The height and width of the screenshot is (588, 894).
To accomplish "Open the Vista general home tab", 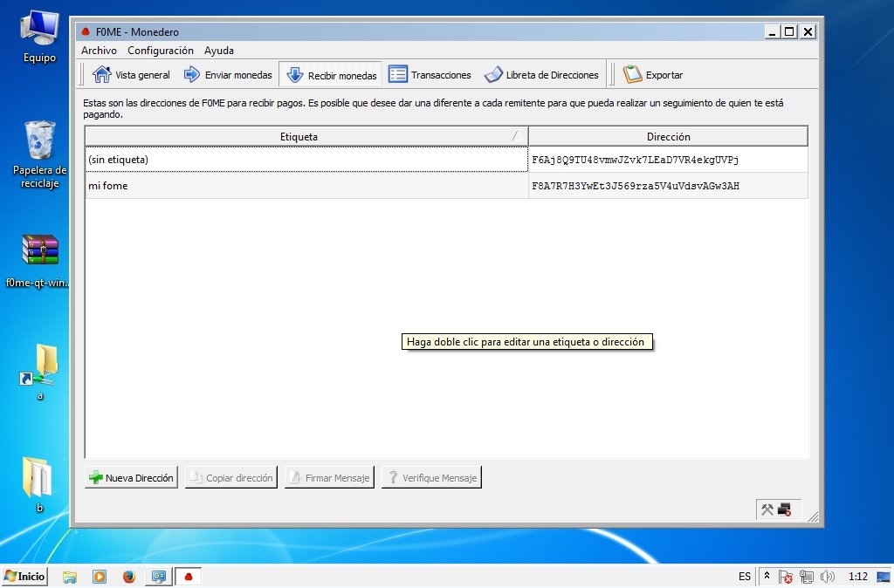I will coord(131,75).
